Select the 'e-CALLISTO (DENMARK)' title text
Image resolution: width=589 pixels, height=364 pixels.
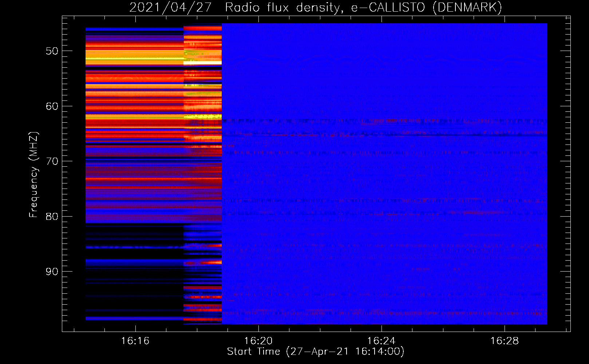click(x=426, y=7)
